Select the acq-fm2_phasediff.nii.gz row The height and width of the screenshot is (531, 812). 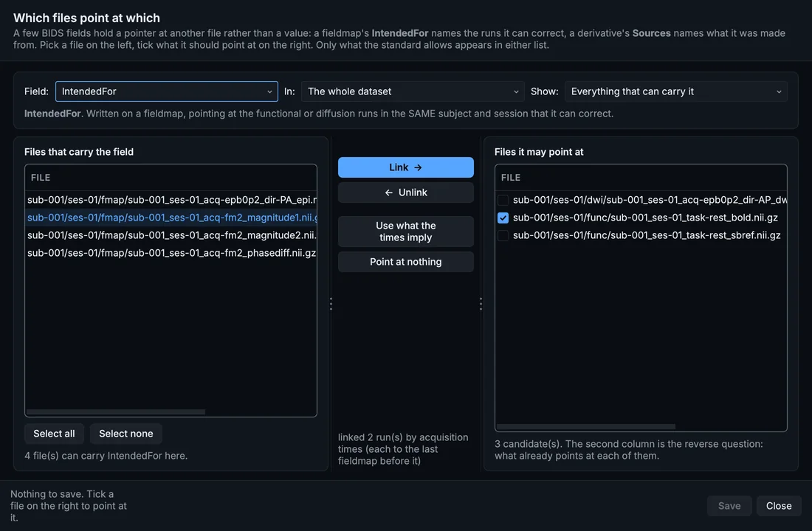(171, 253)
